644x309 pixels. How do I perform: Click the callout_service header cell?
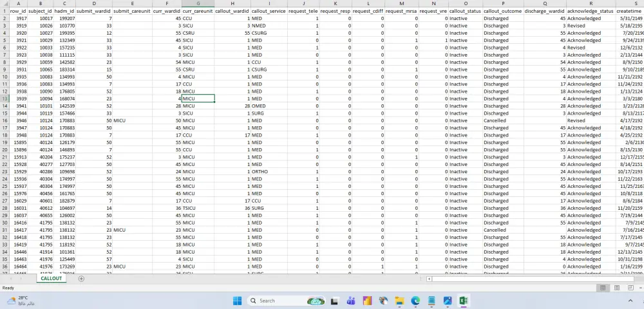[269, 11]
